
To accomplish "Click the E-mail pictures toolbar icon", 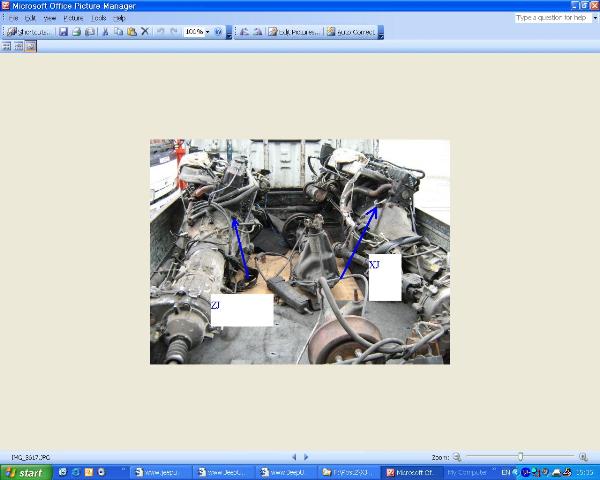I will [90, 32].
